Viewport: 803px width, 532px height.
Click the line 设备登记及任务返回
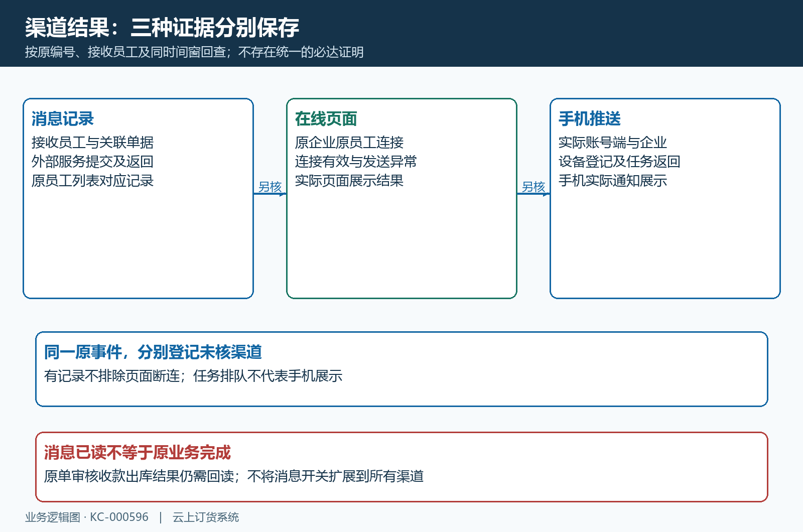click(x=619, y=162)
